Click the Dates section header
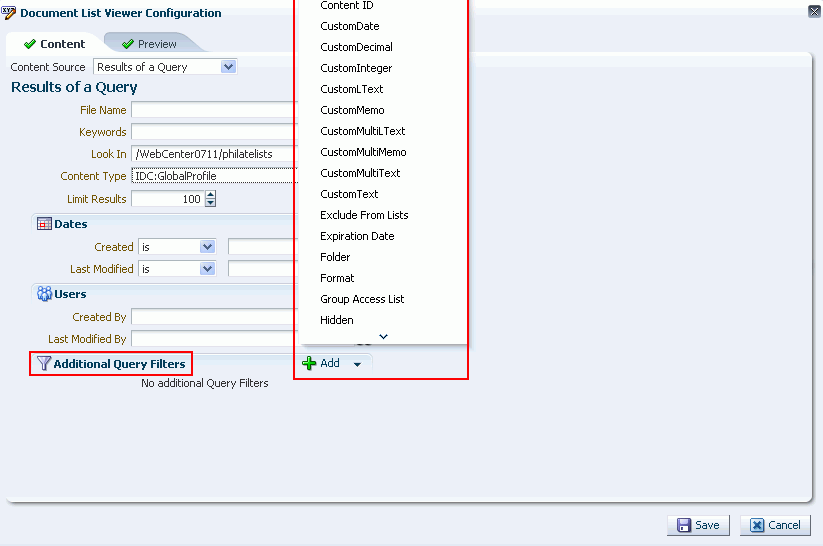Viewport: 823px width, 546px height. (x=71, y=224)
